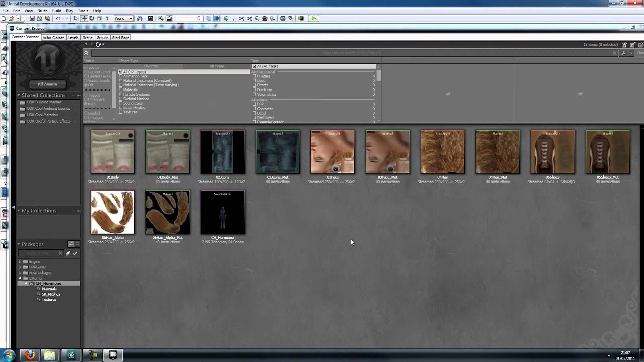Select the rotate widget tool
Viewport: 644px width, 362px height.
(x=92, y=18)
